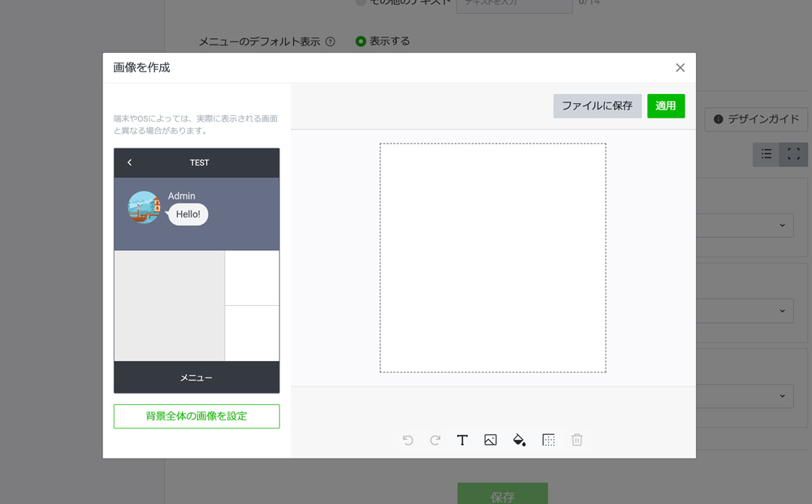Select the insert image icon
The width and height of the screenshot is (812, 504).
click(490, 440)
